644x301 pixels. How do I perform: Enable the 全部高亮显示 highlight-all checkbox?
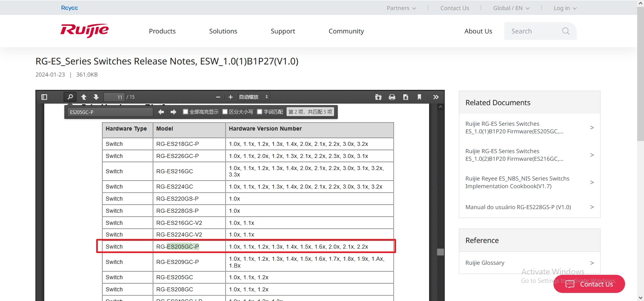(186, 112)
